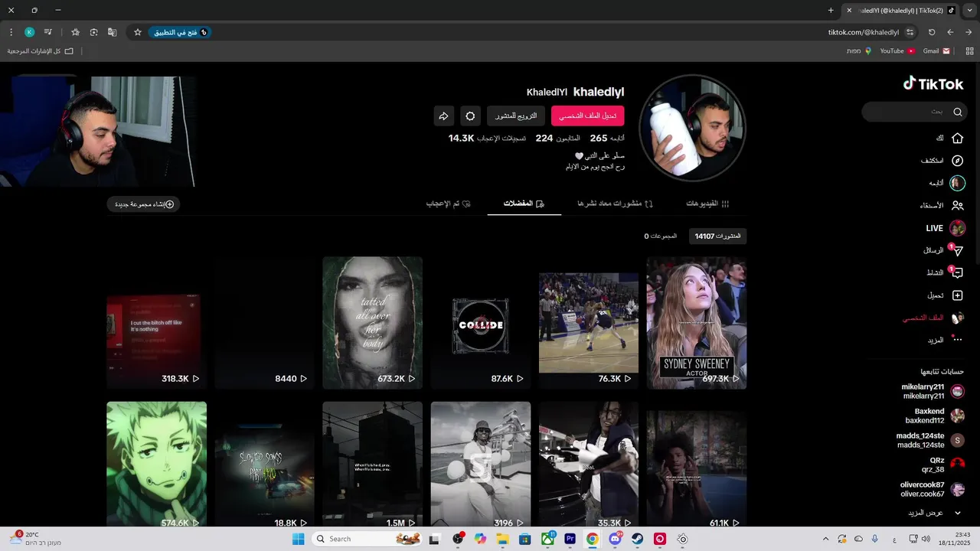Open the all bookmarks folder
980x551 pixels.
41,51
